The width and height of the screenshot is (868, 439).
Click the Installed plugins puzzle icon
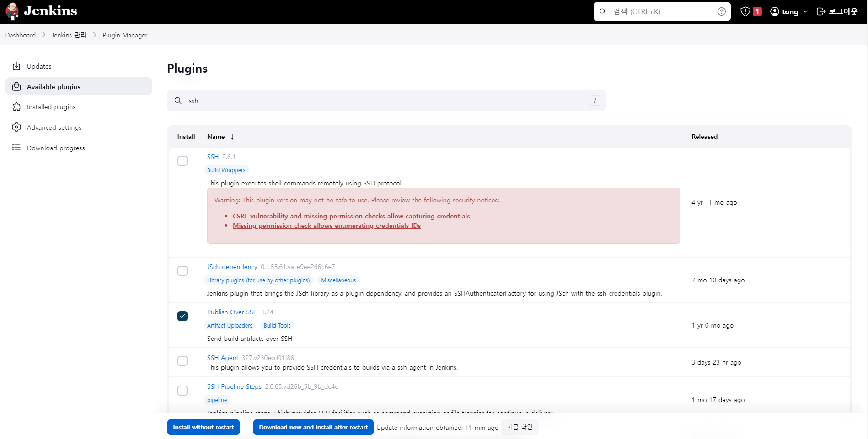pyautogui.click(x=17, y=107)
